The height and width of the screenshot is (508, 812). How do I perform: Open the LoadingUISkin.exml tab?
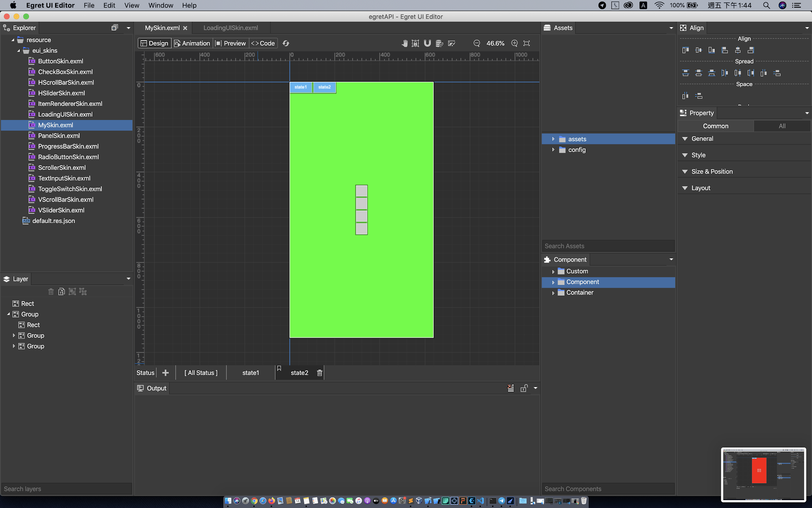pos(230,28)
